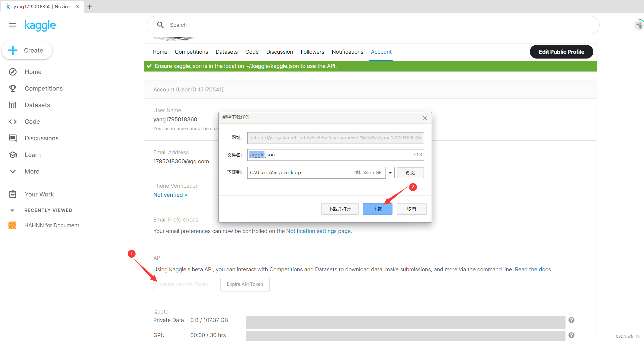
Task: Open Learn via graduation cap icon
Action: [13, 155]
